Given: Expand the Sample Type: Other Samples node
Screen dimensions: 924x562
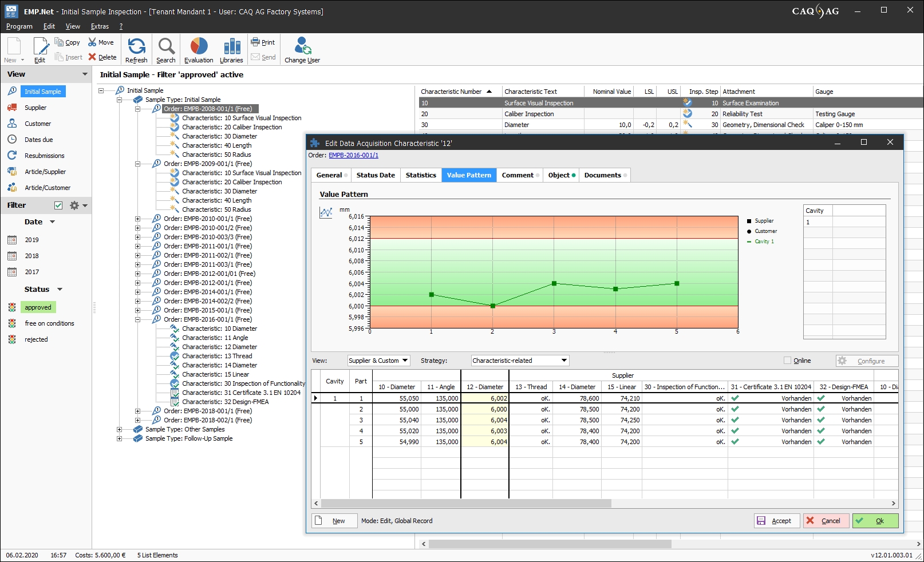Looking at the screenshot, I should 119,429.
